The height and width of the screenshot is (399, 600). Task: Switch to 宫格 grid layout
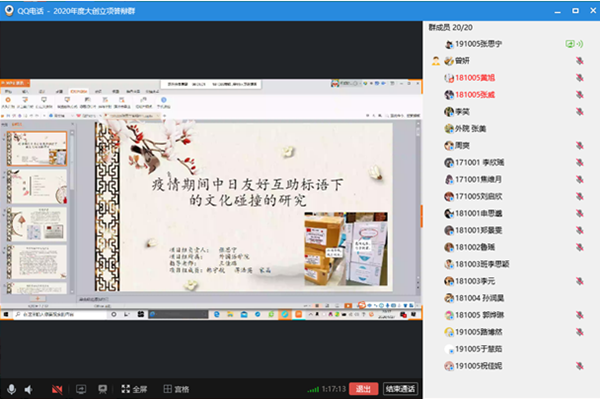176,389
